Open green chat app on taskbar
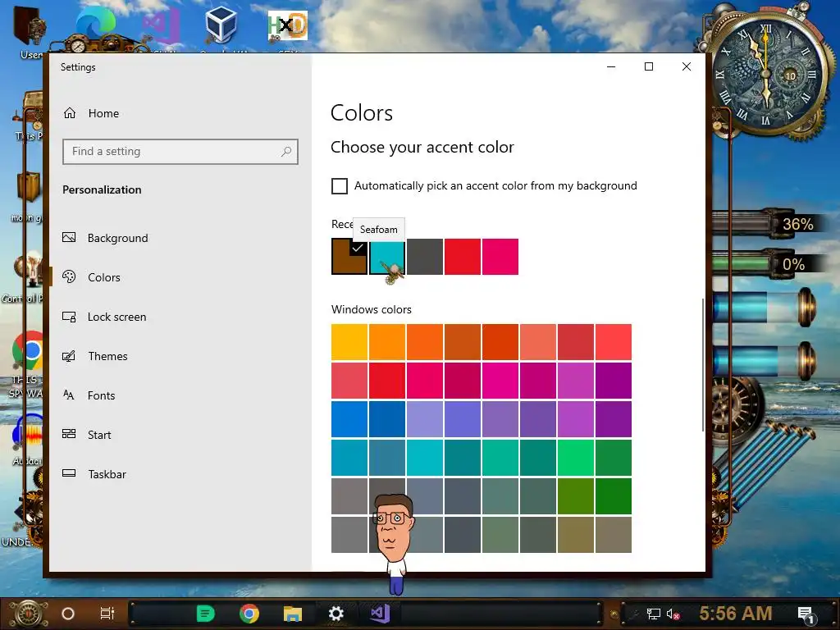Screen dimensions: 840x630 pyautogui.click(x=205, y=614)
